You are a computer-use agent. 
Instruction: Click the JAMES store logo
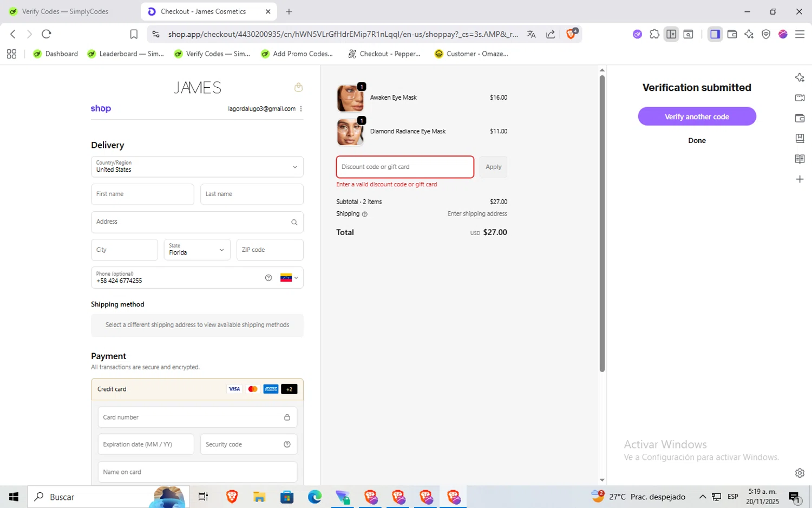(x=197, y=87)
